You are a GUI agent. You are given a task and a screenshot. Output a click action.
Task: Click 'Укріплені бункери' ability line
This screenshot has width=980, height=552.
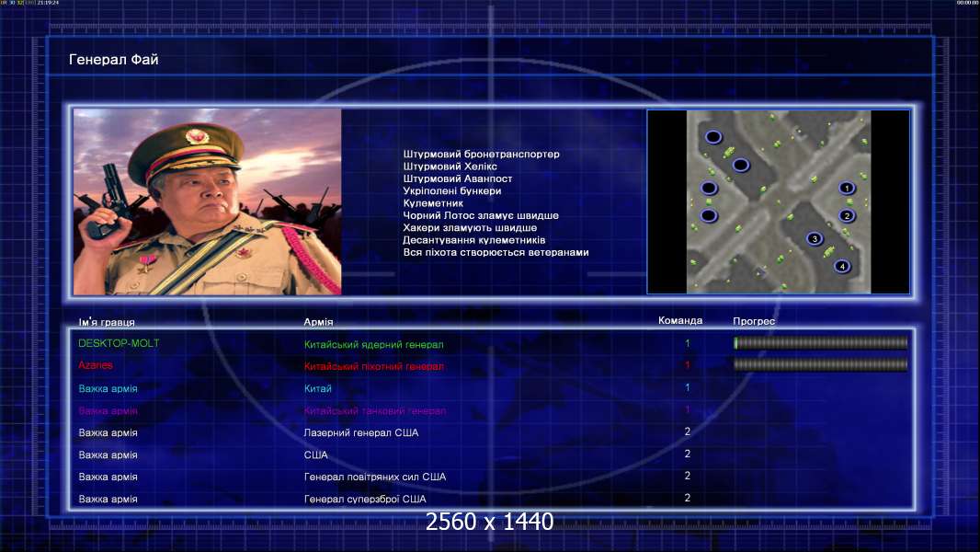[452, 190]
